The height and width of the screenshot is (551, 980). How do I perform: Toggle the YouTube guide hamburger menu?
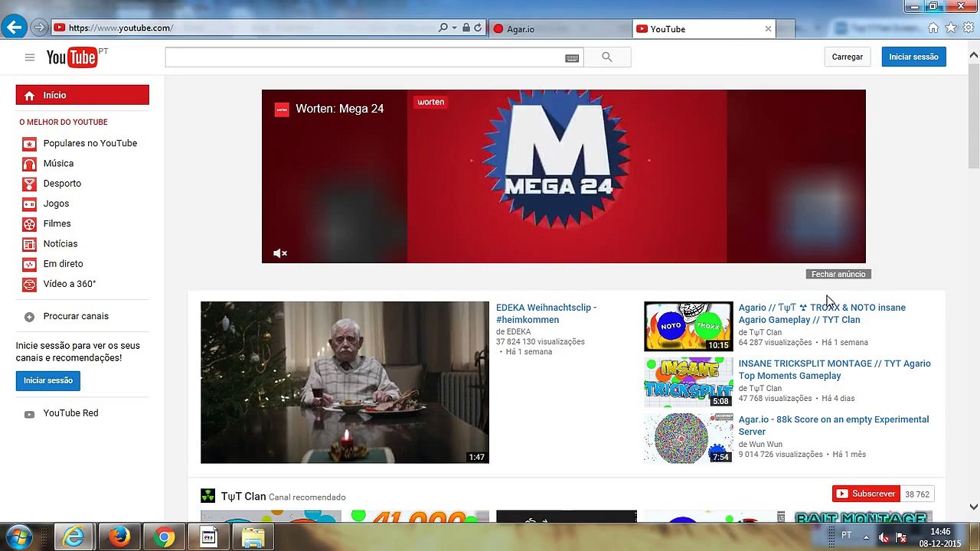(29, 57)
